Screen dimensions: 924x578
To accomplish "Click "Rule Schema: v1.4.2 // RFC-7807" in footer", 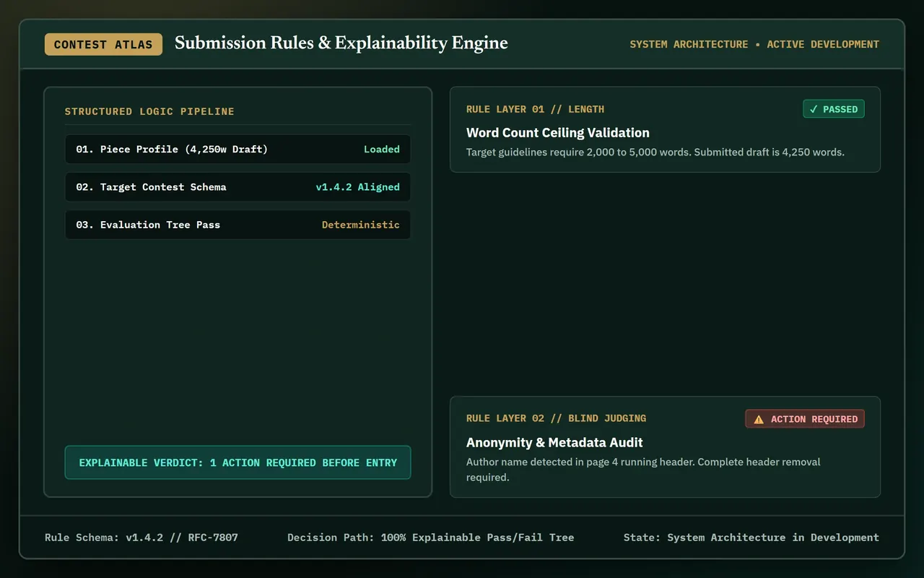I will pyautogui.click(x=141, y=538).
